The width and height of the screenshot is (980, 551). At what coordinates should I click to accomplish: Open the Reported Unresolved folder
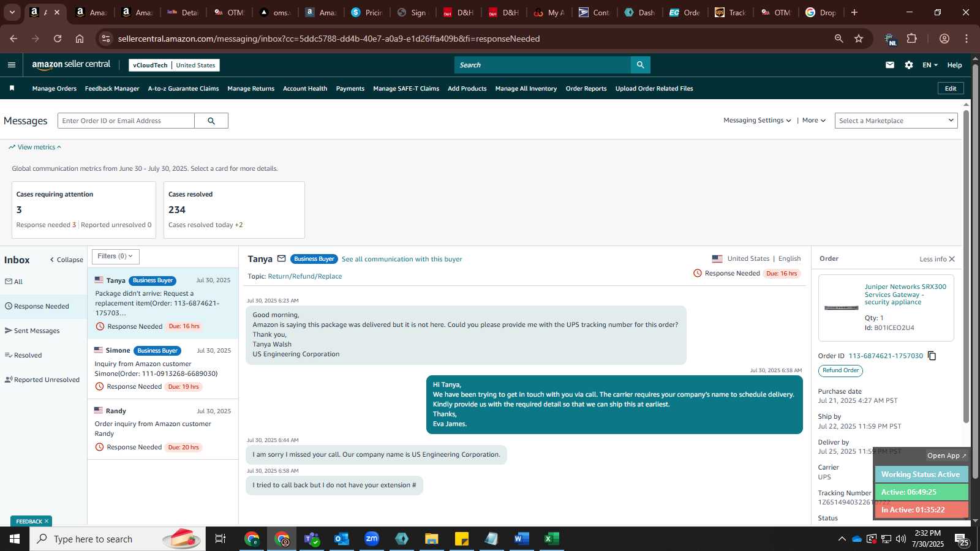(x=42, y=380)
